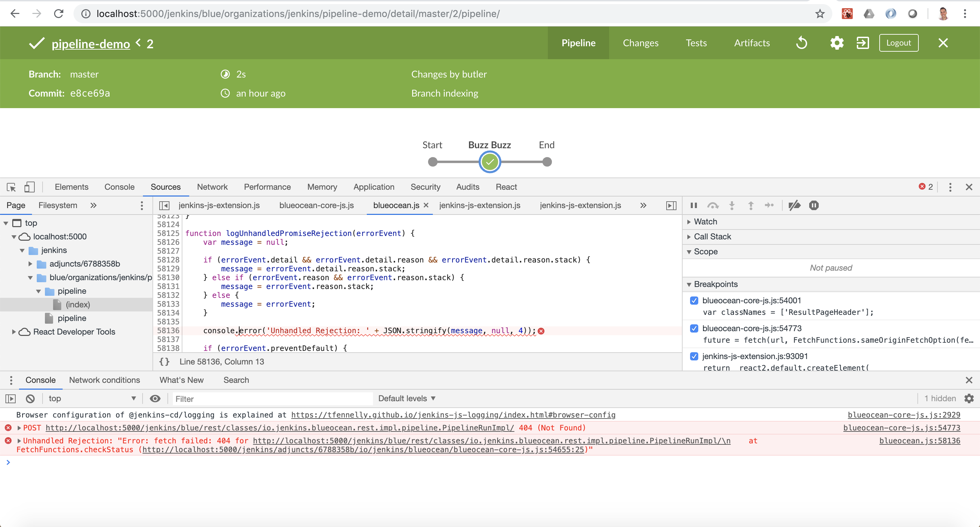
Task: Uncheck the blueocean-core-js.js:54773 breakpoint
Action: pyautogui.click(x=694, y=328)
